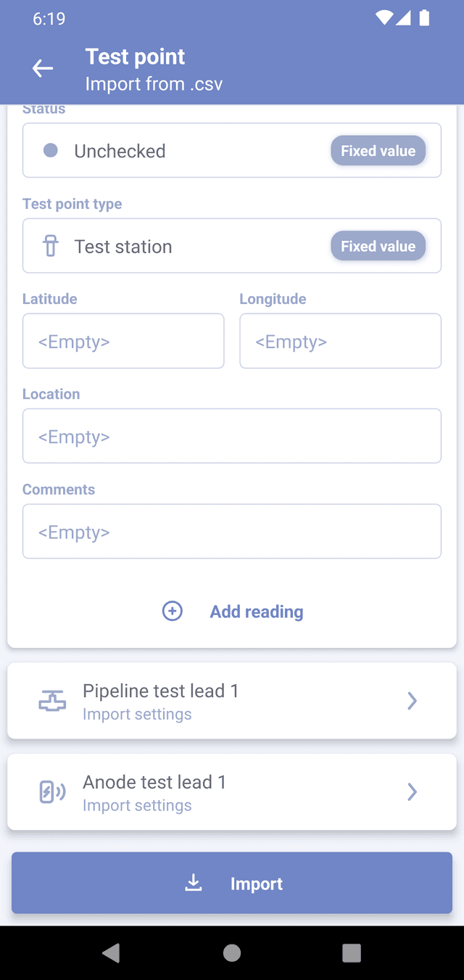Screen dimensions: 464x980
Task: Tap Android recent apps square
Action: tap(352, 952)
